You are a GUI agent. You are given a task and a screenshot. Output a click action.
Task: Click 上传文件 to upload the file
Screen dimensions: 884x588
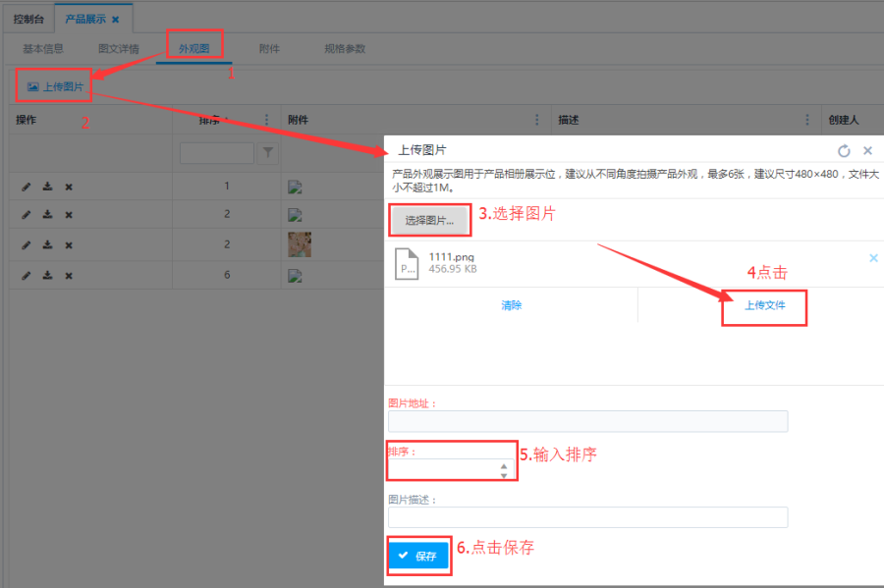pos(764,305)
